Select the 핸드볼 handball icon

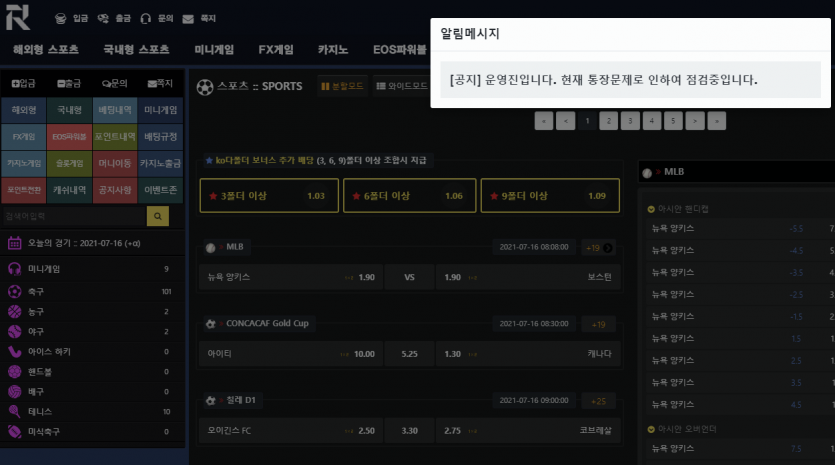(x=14, y=372)
